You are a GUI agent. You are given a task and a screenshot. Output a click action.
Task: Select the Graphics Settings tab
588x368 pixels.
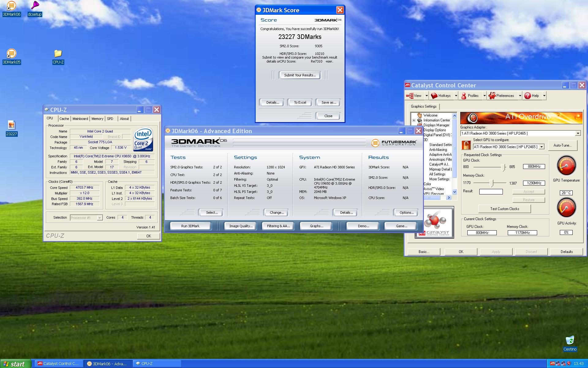(x=424, y=106)
